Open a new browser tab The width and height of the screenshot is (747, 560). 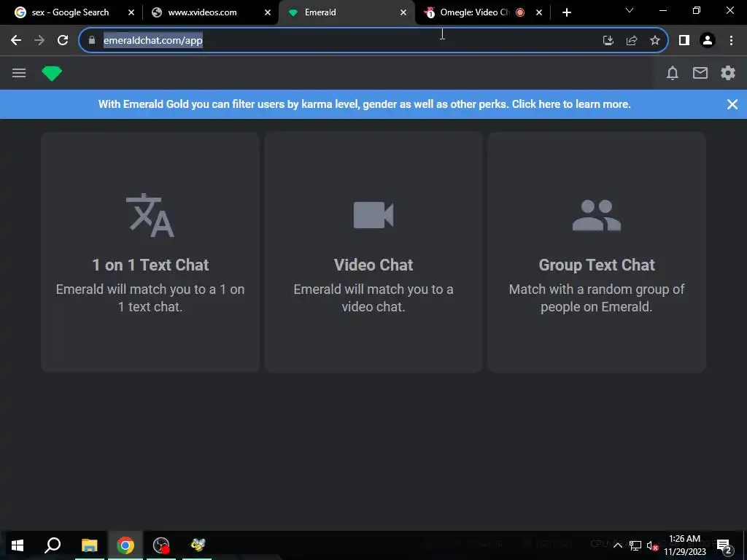tap(566, 12)
